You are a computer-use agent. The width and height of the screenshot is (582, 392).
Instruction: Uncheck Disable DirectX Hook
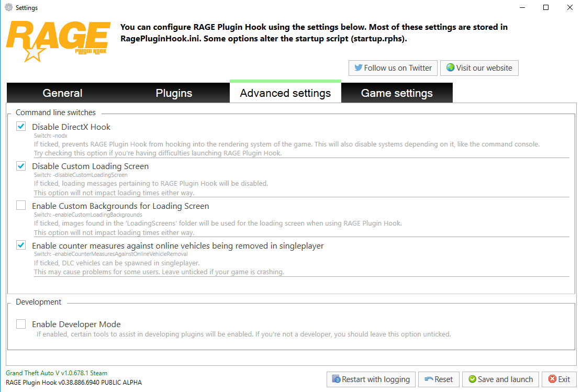click(21, 126)
